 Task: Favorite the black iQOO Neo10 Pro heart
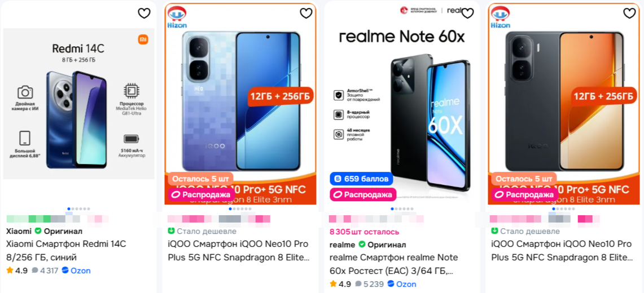(x=630, y=14)
